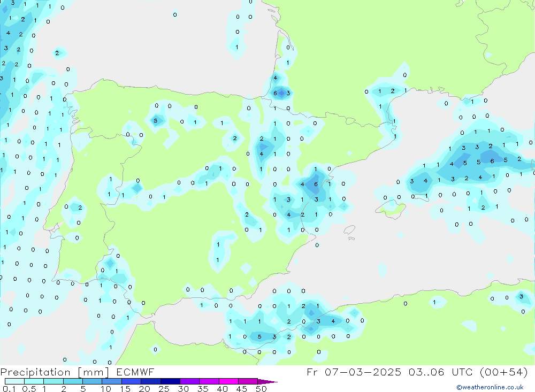
Task: Click the 45–50 mm legend color swatch
Action: [x=248, y=381]
